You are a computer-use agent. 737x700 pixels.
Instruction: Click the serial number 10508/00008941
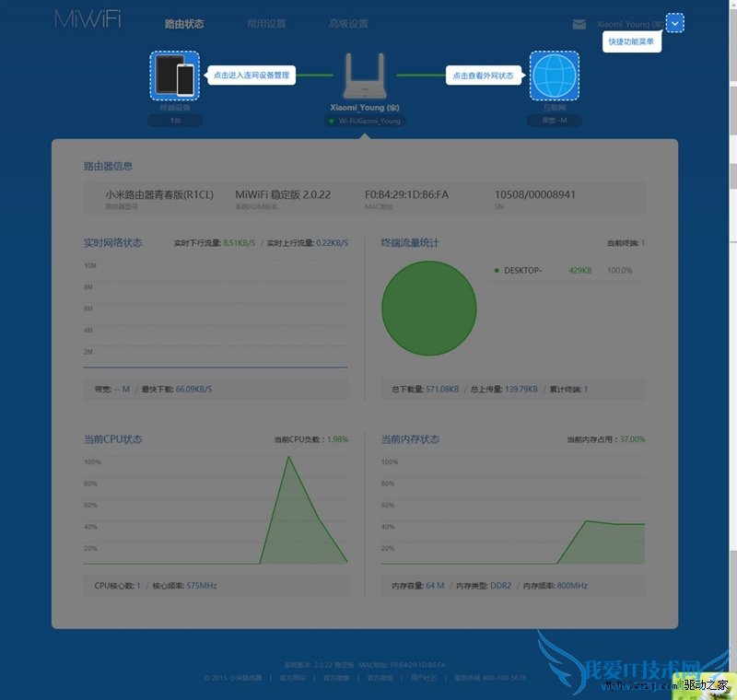click(535, 194)
